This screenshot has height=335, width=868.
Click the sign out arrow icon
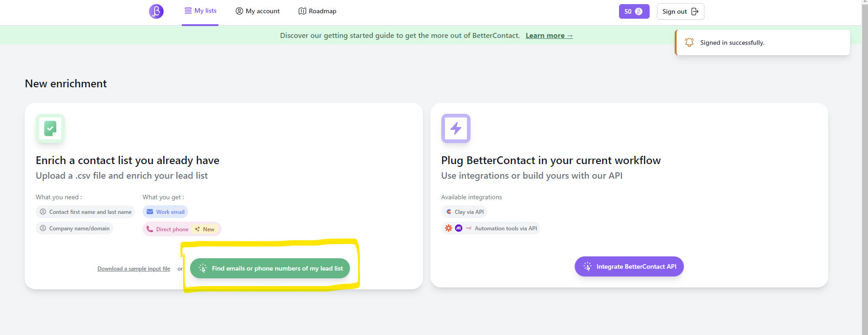coord(695,11)
